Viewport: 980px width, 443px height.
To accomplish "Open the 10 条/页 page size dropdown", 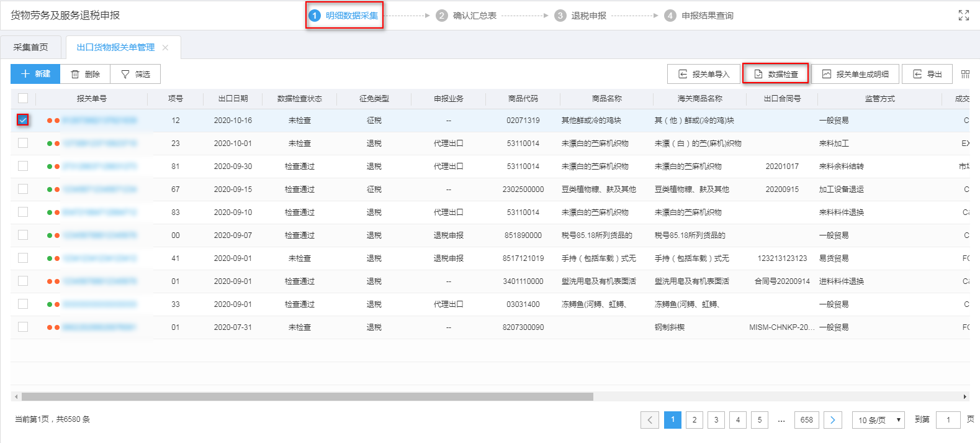I will (x=878, y=420).
